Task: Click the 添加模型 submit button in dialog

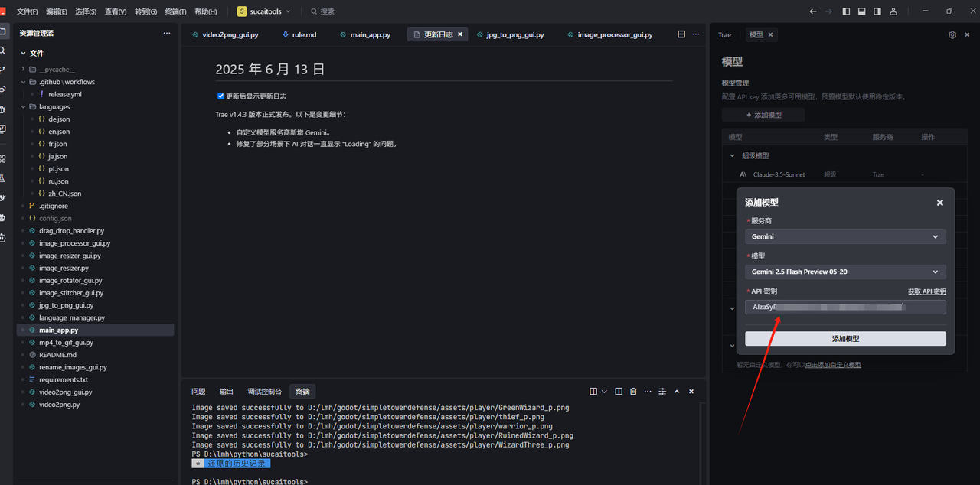Action: [845, 338]
